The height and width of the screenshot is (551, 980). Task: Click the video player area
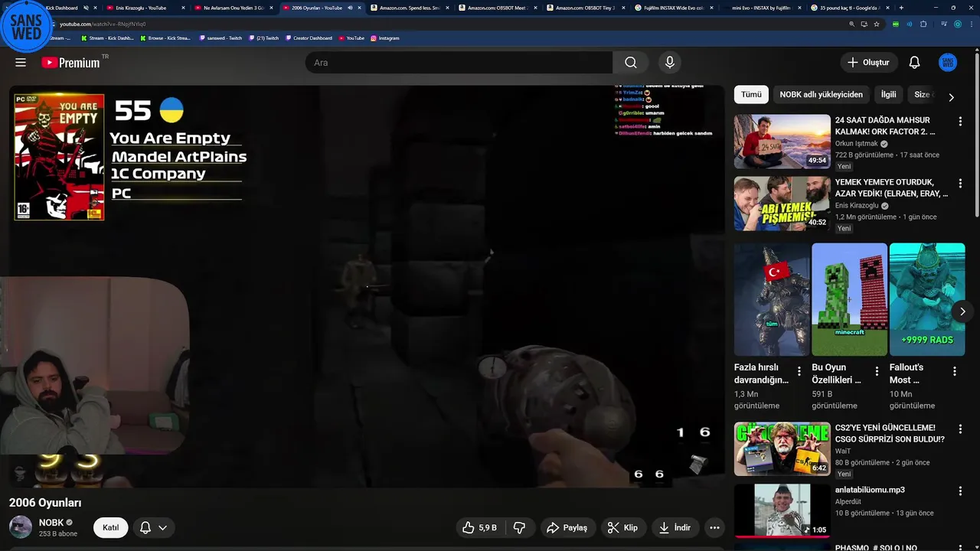tap(367, 285)
